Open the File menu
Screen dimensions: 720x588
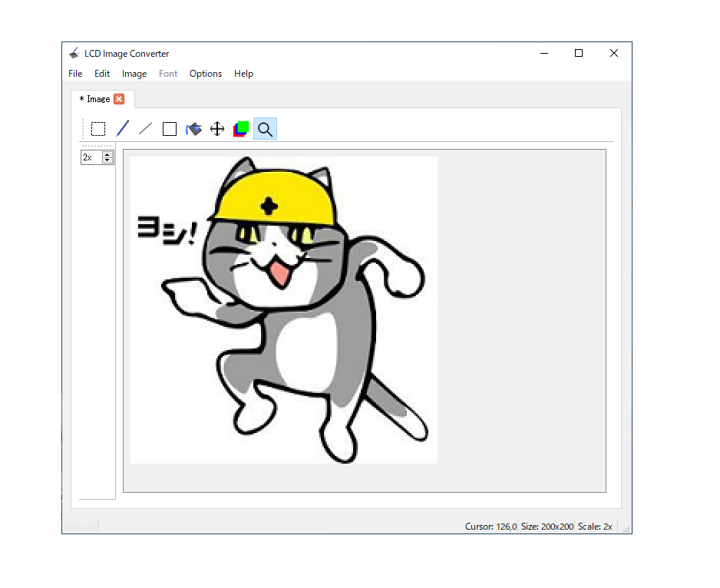pyautogui.click(x=75, y=74)
